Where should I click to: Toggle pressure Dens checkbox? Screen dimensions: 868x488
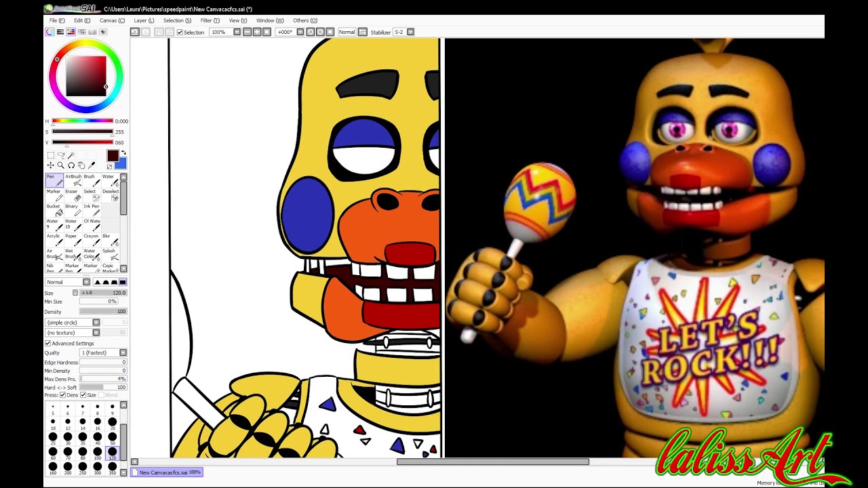pos(63,395)
